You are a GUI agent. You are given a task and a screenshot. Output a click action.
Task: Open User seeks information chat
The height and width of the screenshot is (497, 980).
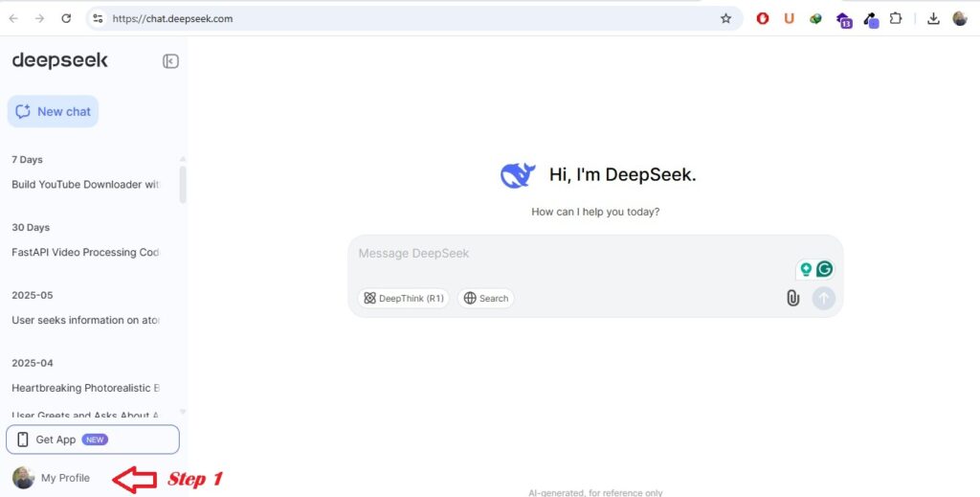[x=85, y=320]
